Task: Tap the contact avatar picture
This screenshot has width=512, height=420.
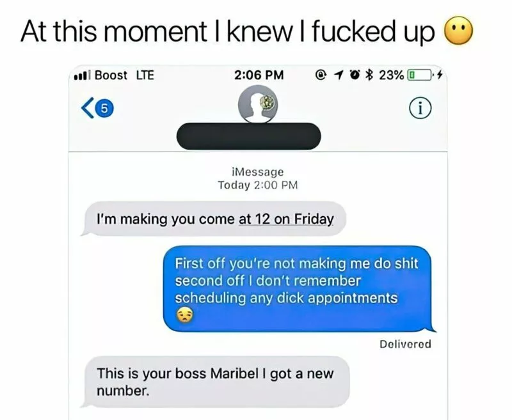Action: click(258, 104)
